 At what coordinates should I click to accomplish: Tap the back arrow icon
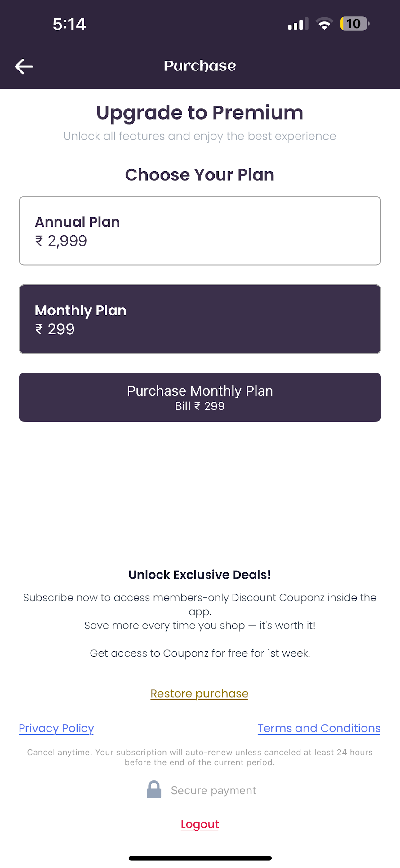point(24,66)
